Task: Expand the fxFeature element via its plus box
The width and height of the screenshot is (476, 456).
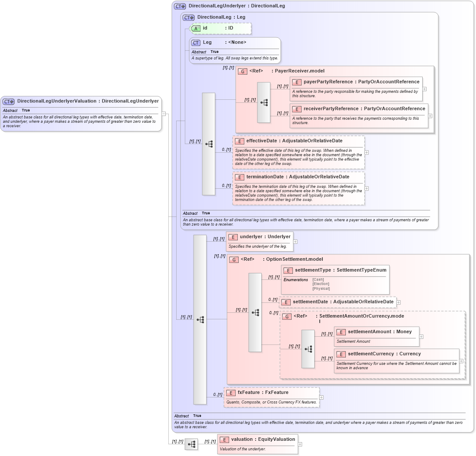Action: coord(321,397)
